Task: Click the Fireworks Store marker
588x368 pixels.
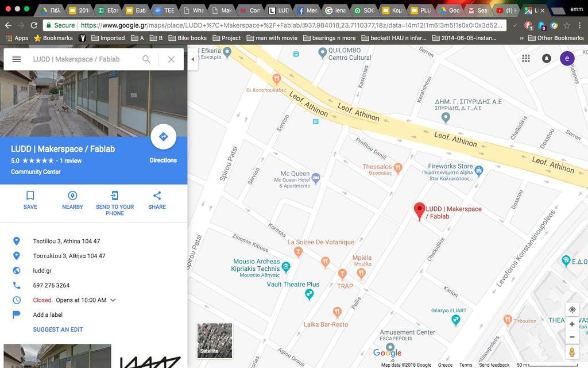Action: 478,170
